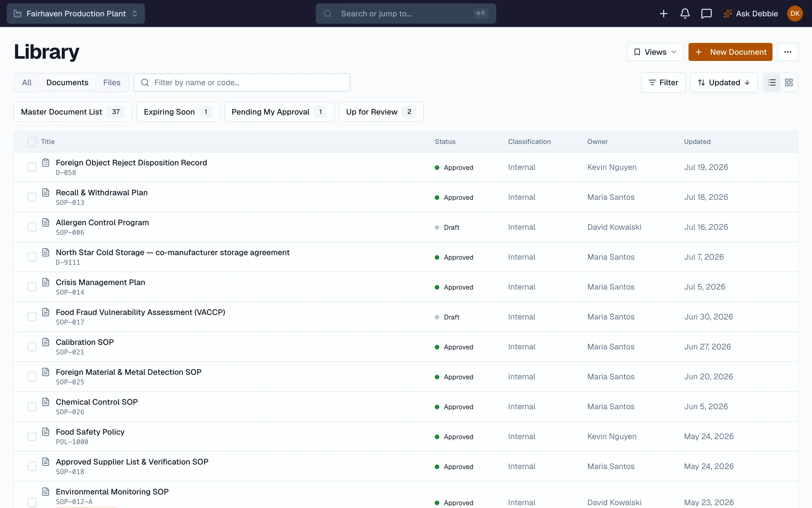Viewport: 812px width, 508px height.
Task: Click the document icon for Foreign Material & Metal Detection SOP
Action: coord(46,372)
